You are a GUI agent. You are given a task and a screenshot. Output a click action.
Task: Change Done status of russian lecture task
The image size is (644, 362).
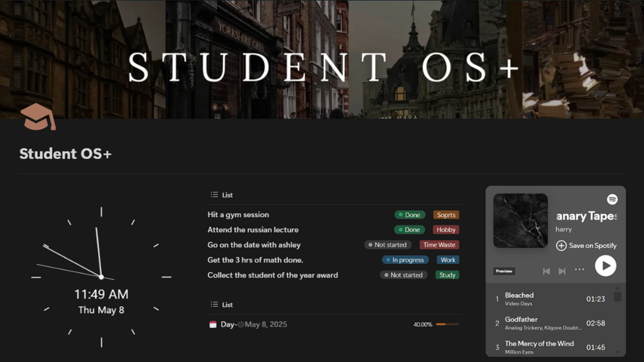[409, 230]
